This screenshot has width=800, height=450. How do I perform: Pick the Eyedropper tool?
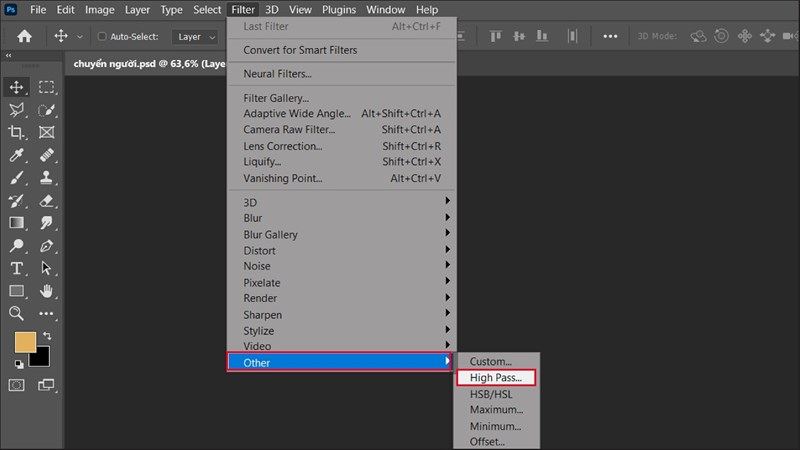(x=17, y=155)
